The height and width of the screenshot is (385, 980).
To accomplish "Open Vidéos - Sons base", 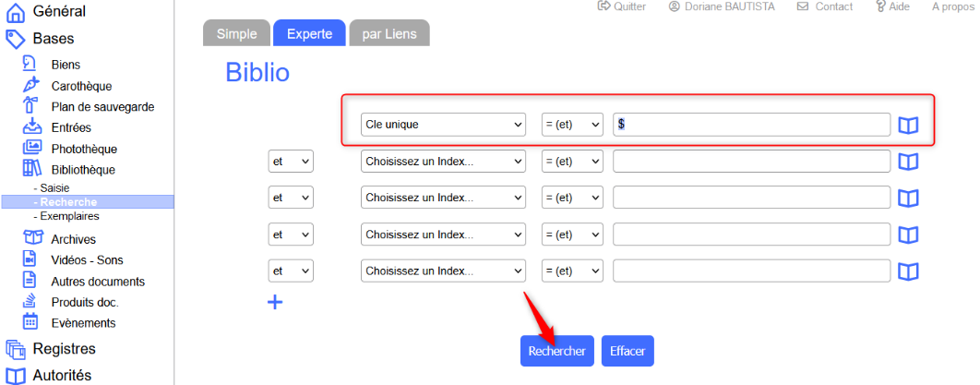I will (86, 260).
